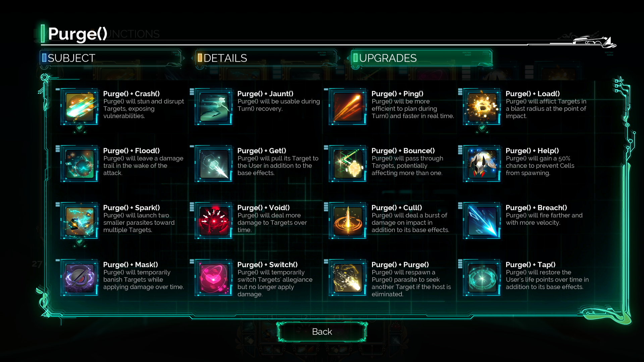Choose the Purge() + Ping() icon
The image size is (644, 362).
(348, 107)
